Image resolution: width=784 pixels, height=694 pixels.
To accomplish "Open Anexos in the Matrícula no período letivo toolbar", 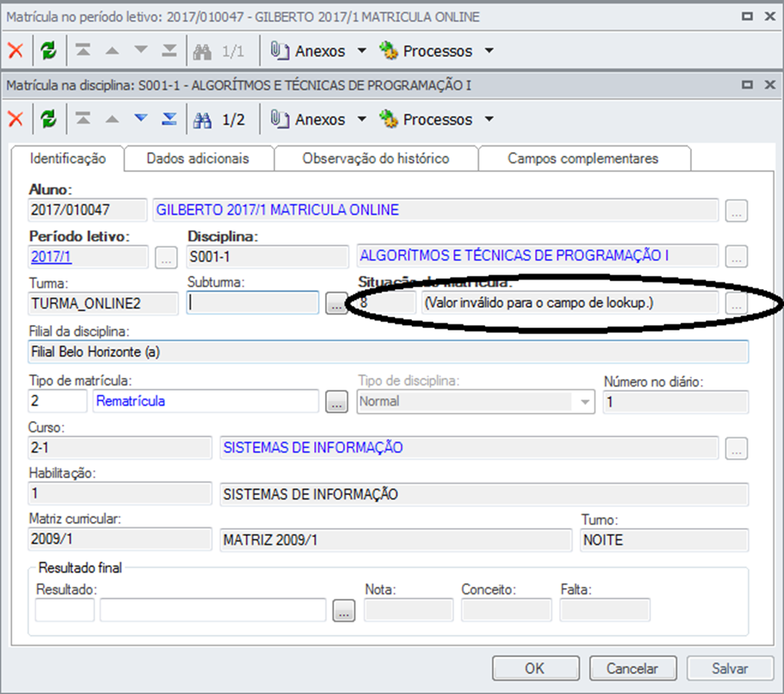I will coord(308,51).
